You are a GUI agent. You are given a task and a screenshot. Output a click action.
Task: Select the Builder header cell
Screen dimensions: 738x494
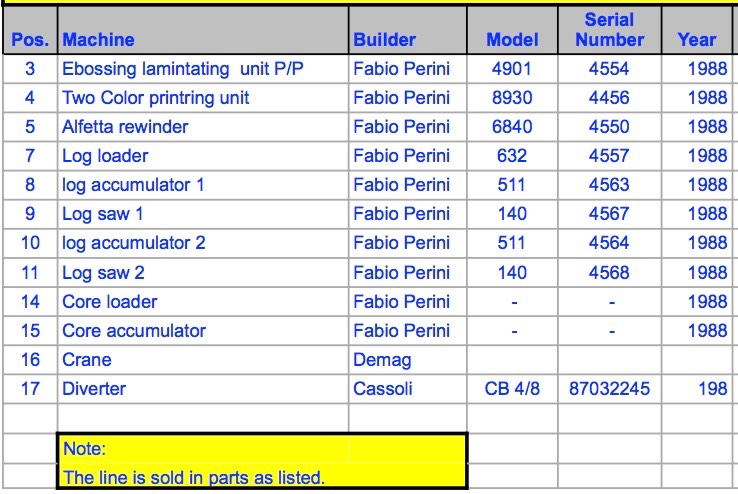point(408,30)
